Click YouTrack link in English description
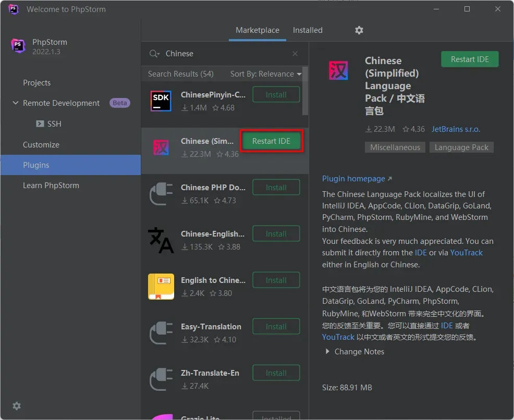The width and height of the screenshot is (514, 420). click(x=466, y=253)
